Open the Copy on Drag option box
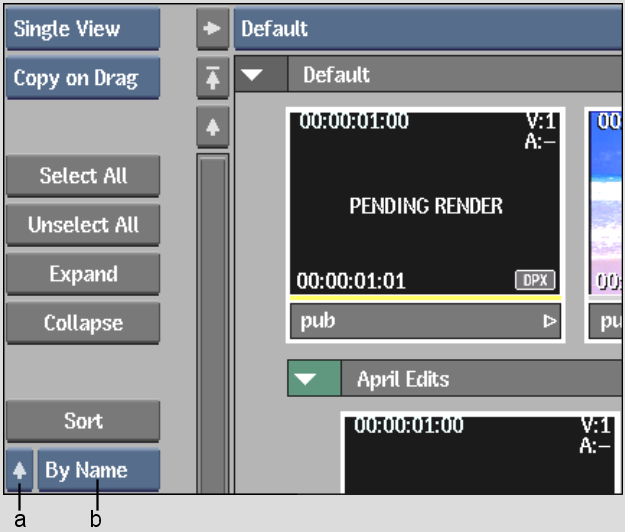Viewport: 625px width, 532px height. [x=83, y=78]
